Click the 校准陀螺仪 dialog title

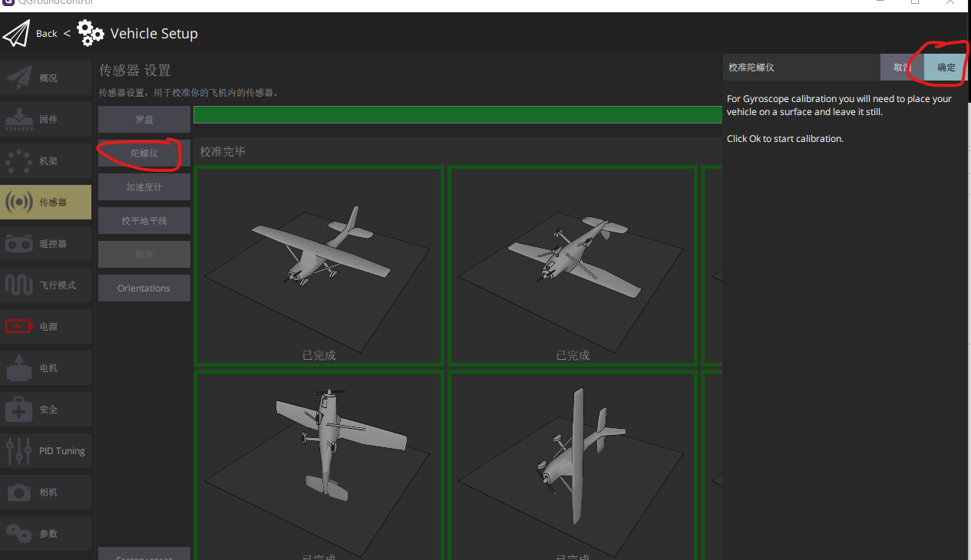click(x=751, y=68)
